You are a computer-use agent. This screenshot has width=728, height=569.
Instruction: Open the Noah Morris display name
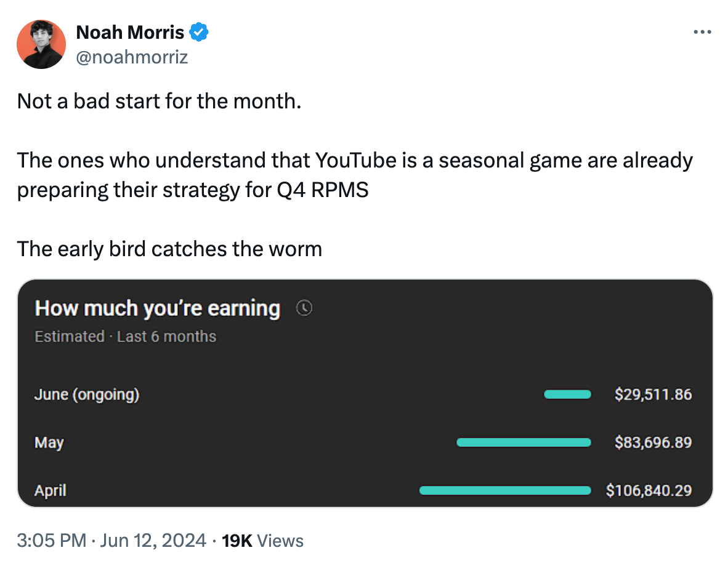(130, 33)
